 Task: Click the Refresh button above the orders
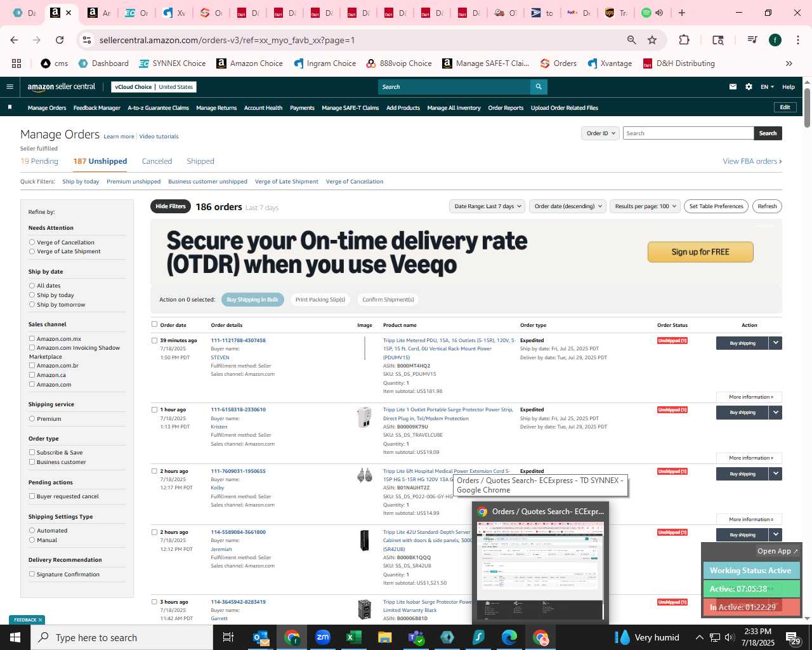coord(767,206)
